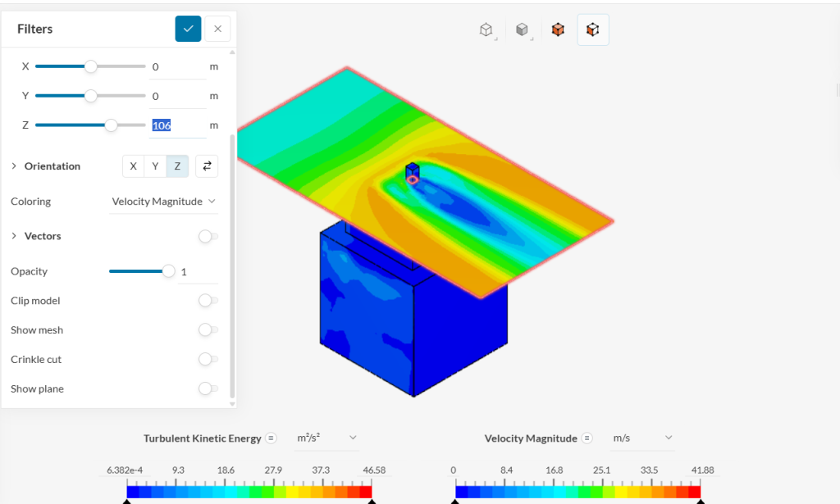The width and height of the screenshot is (840, 504).
Task: Open the m²/s² unit dropdown
Action: point(326,438)
